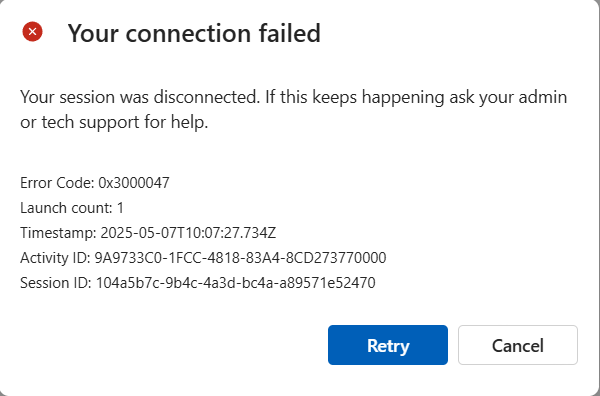The height and width of the screenshot is (396, 600).
Task: Select the Session ID value starting 104a5b7c
Action: pos(235,283)
